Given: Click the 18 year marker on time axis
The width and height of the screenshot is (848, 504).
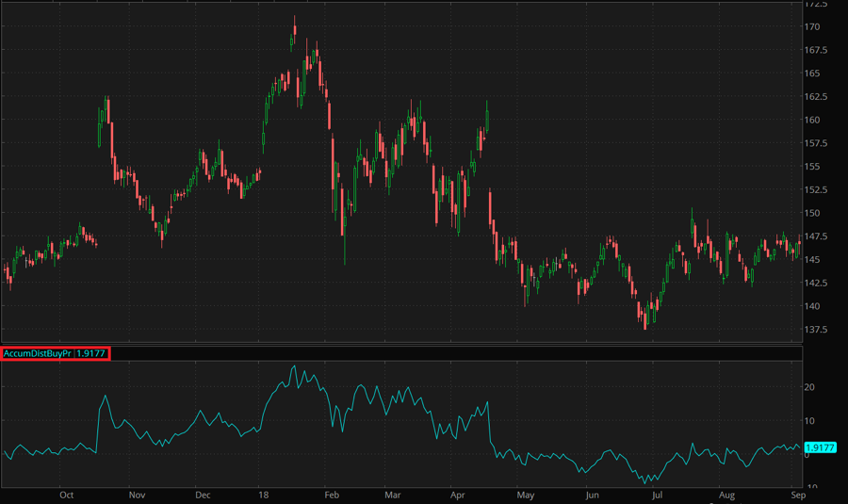Looking at the screenshot, I should 262,494.
